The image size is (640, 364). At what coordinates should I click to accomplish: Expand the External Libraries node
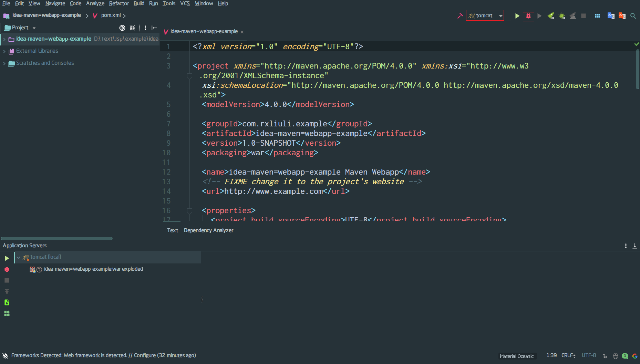[4, 51]
